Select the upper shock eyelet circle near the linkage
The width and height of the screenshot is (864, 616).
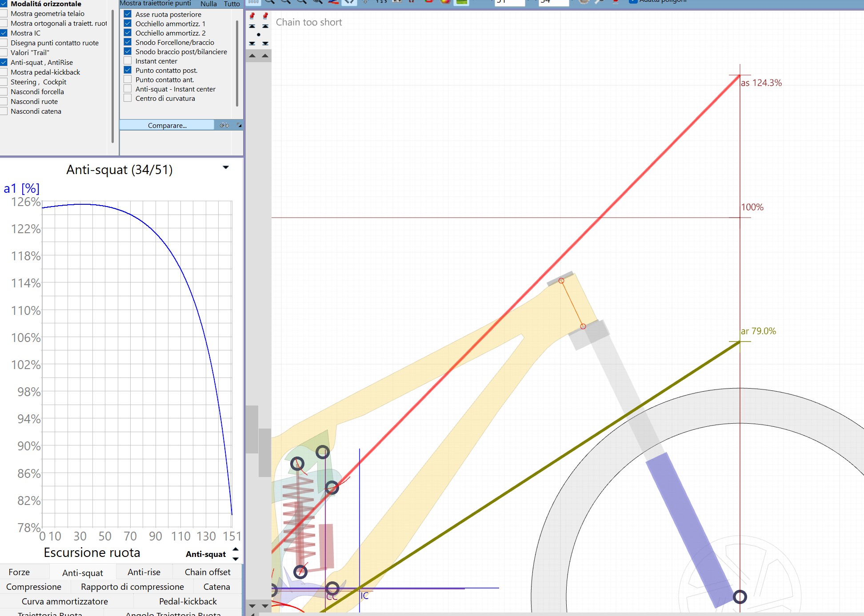pyautogui.click(x=297, y=464)
